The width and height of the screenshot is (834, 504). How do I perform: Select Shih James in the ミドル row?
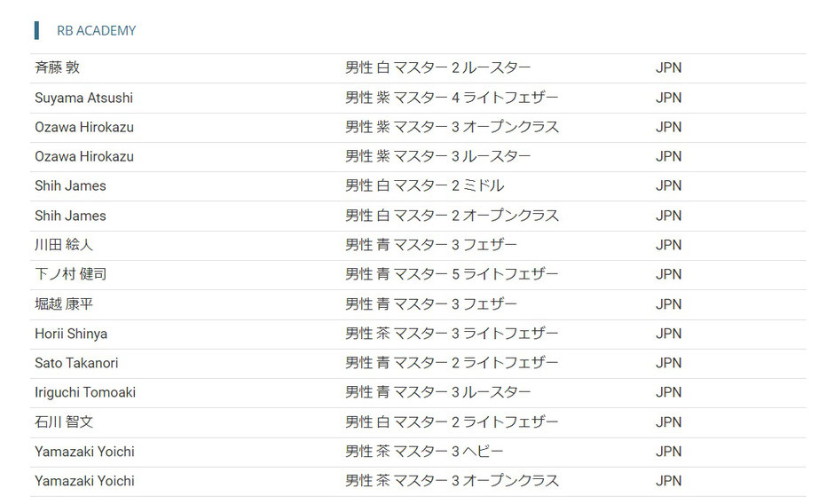click(70, 185)
